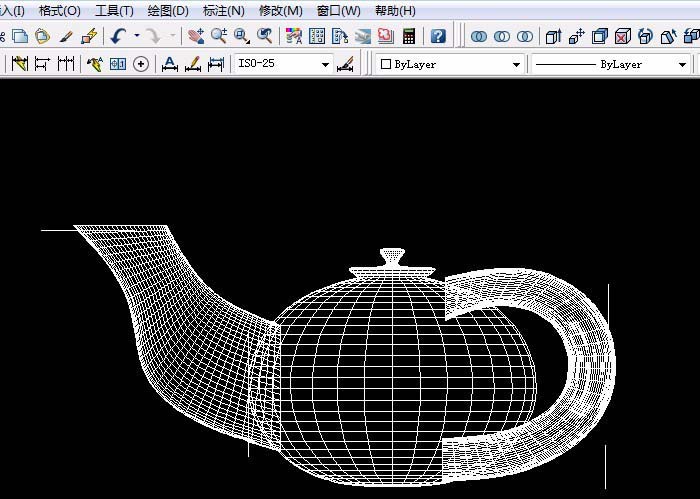700x499 pixels.
Task: Select the Match Properties brush icon
Action: [66, 36]
